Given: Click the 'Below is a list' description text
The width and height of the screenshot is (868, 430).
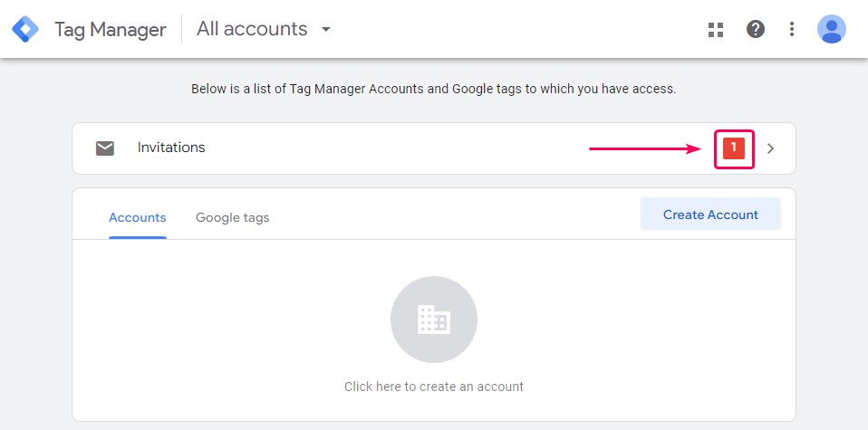Looking at the screenshot, I should click(x=434, y=89).
